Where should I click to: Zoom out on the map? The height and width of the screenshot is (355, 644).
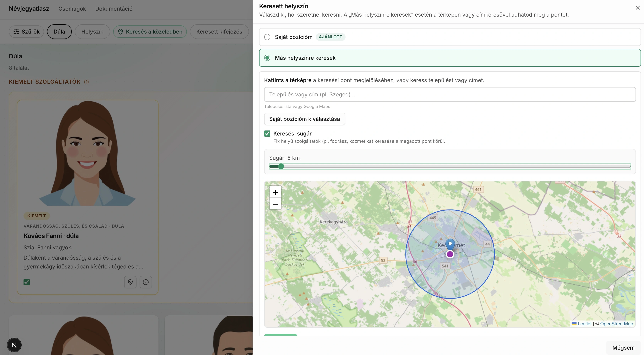(x=275, y=204)
